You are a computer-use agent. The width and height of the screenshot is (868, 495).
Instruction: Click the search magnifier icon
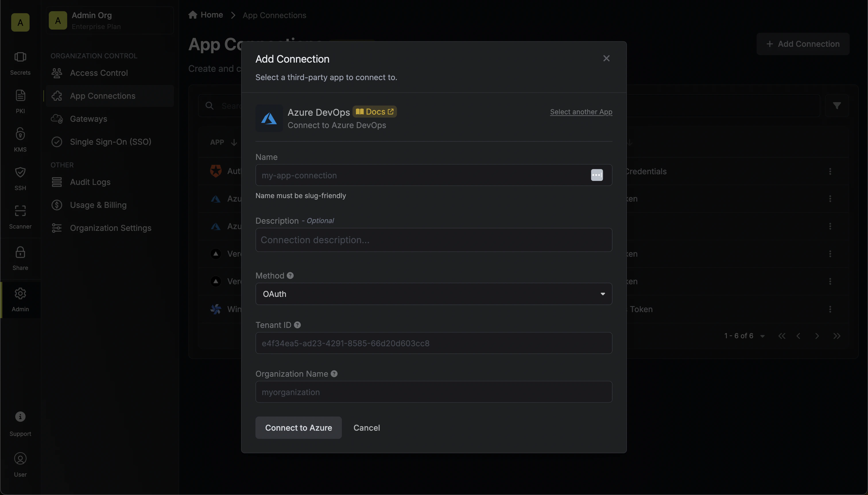210,106
